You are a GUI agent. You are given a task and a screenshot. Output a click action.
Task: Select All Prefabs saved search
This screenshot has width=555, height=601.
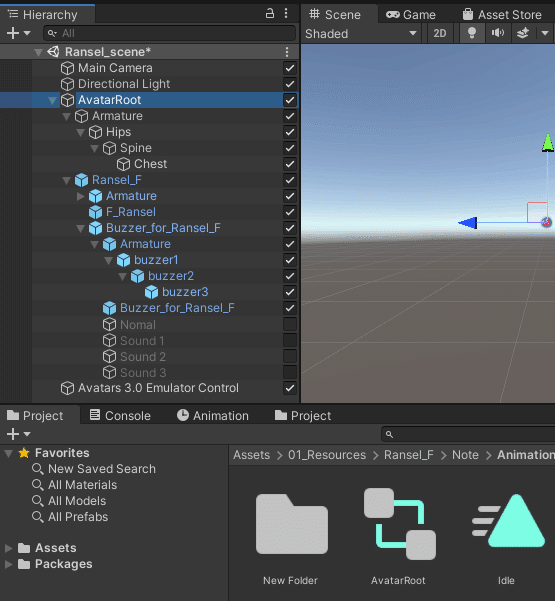(x=78, y=517)
